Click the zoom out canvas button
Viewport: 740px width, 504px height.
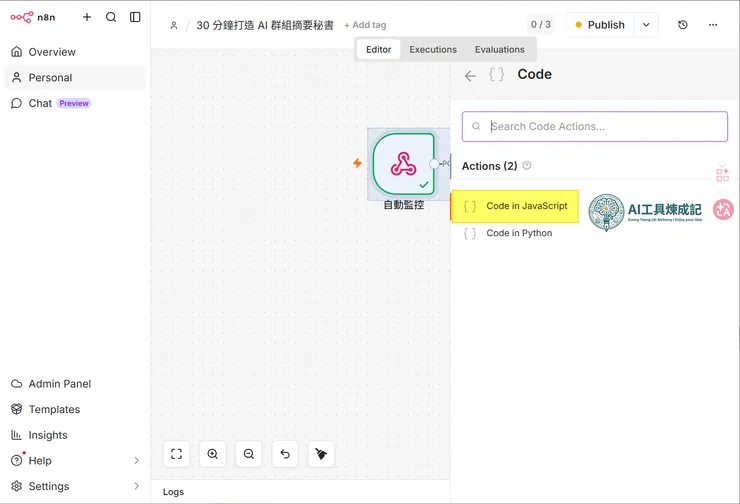[x=249, y=454]
